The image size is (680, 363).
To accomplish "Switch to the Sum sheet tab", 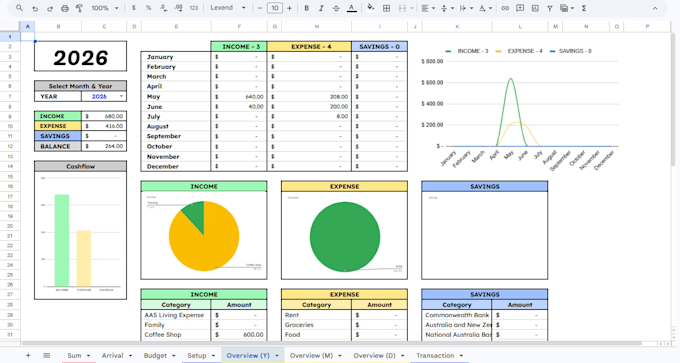I will pyautogui.click(x=74, y=355).
